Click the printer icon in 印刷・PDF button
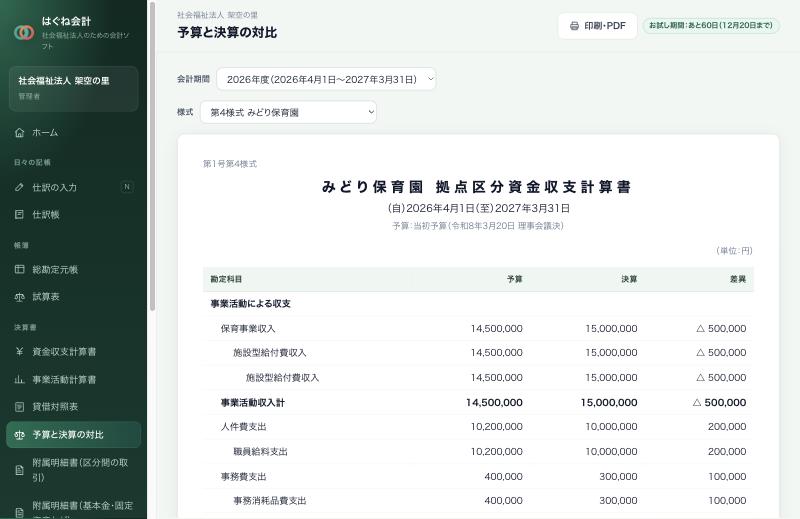 [574, 26]
